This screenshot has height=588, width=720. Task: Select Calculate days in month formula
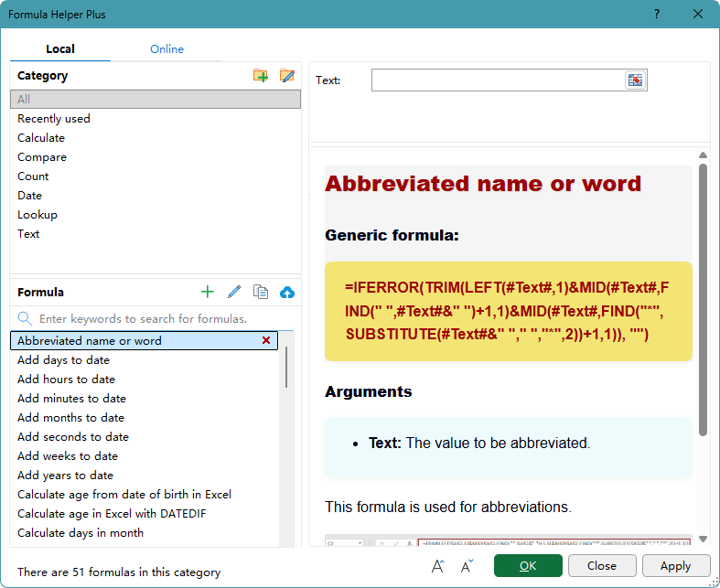click(144, 533)
